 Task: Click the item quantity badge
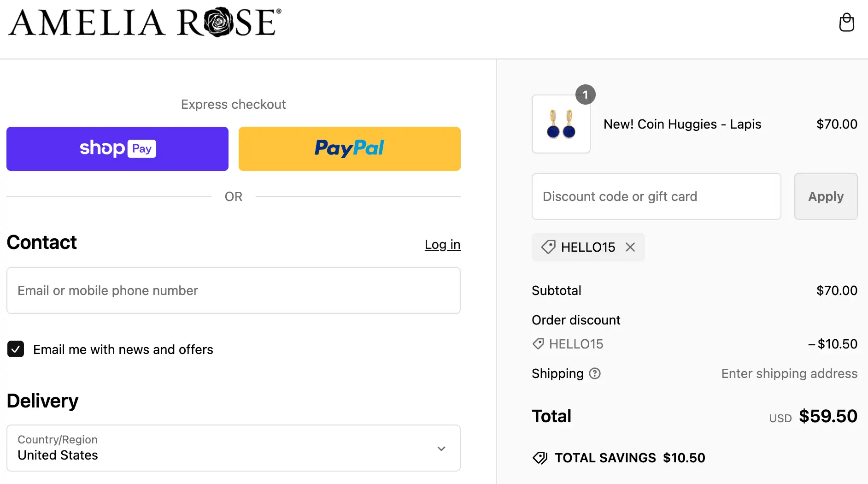pyautogui.click(x=585, y=95)
